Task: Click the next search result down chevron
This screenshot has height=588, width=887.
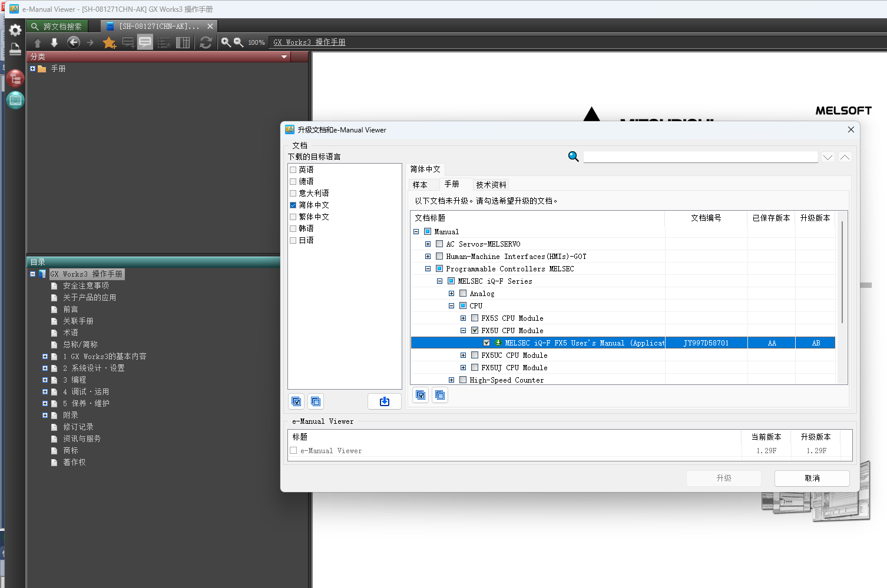Action: coord(828,157)
